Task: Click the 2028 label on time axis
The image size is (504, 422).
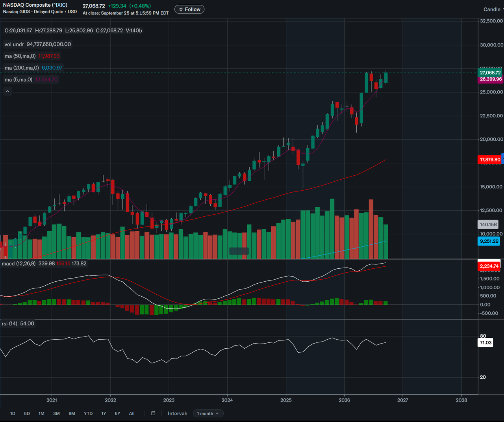Action: pos(461,400)
